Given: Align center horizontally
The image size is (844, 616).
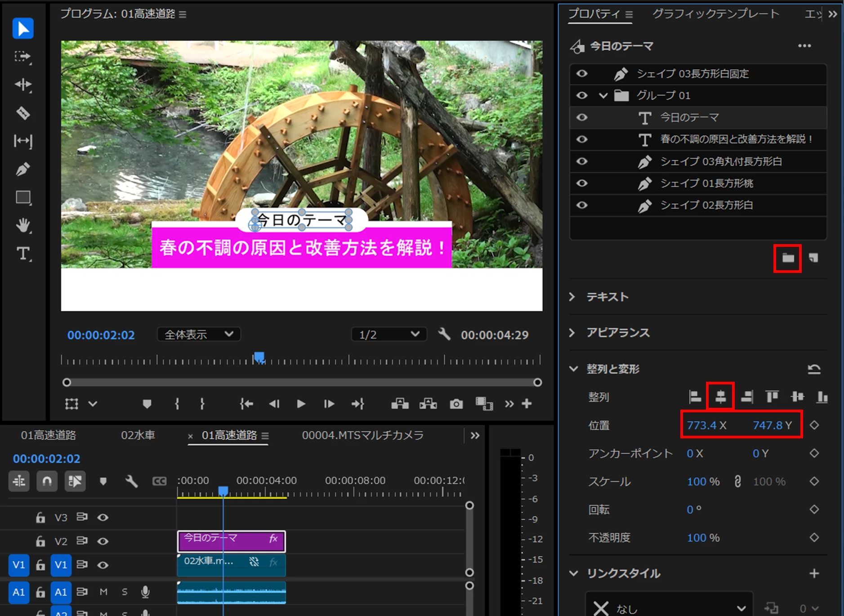Looking at the screenshot, I should point(720,397).
